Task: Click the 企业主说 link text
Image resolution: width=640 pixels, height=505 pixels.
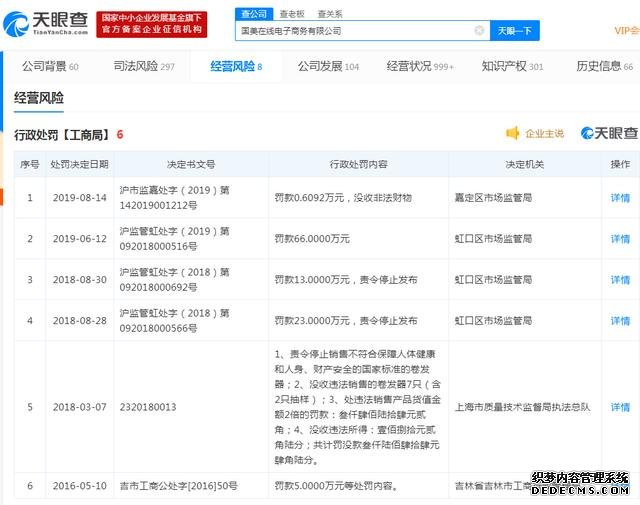Action: (544, 133)
